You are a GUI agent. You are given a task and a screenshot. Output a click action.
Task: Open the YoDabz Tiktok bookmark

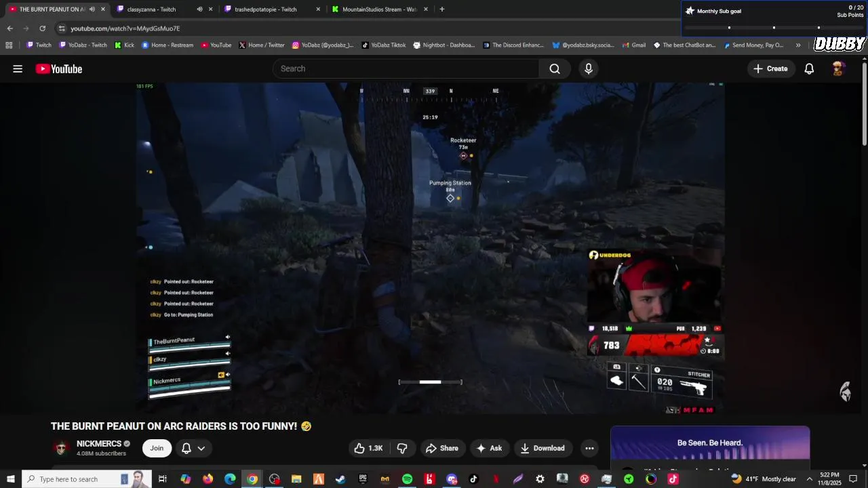384,45
